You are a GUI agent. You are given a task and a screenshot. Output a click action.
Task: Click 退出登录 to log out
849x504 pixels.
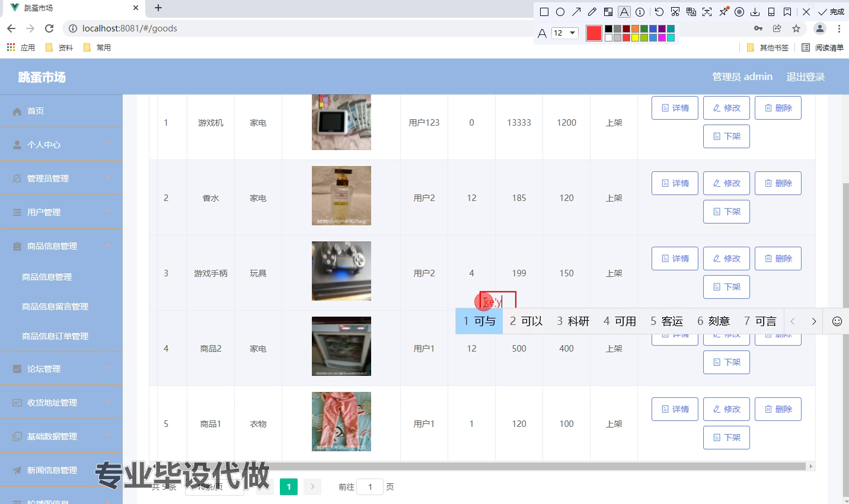[805, 76]
